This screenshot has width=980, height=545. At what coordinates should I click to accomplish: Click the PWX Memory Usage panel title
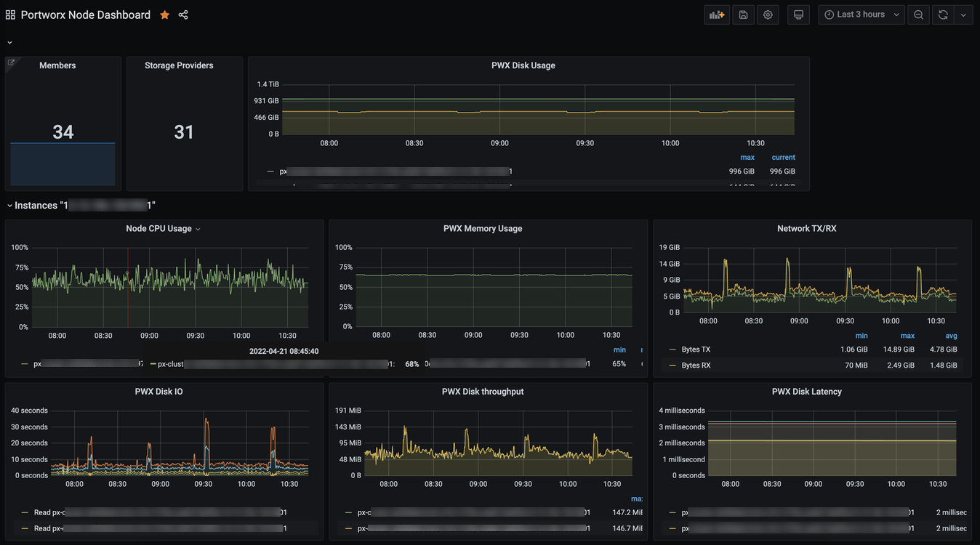(482, 227)
